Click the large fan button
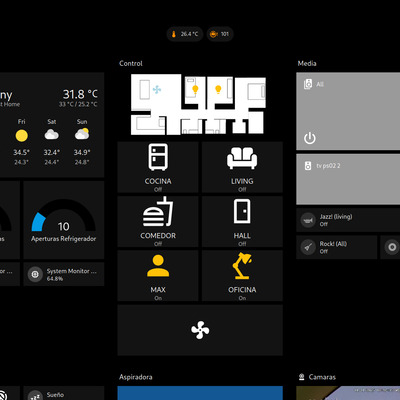This screenshot has width=400, height=400. (x=200, y=330)
